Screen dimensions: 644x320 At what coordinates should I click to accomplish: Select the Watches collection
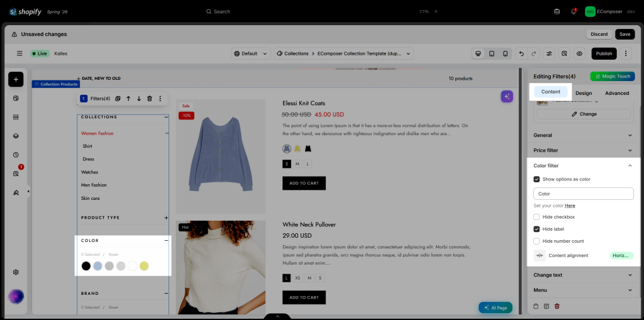click(x=89, y=172)
